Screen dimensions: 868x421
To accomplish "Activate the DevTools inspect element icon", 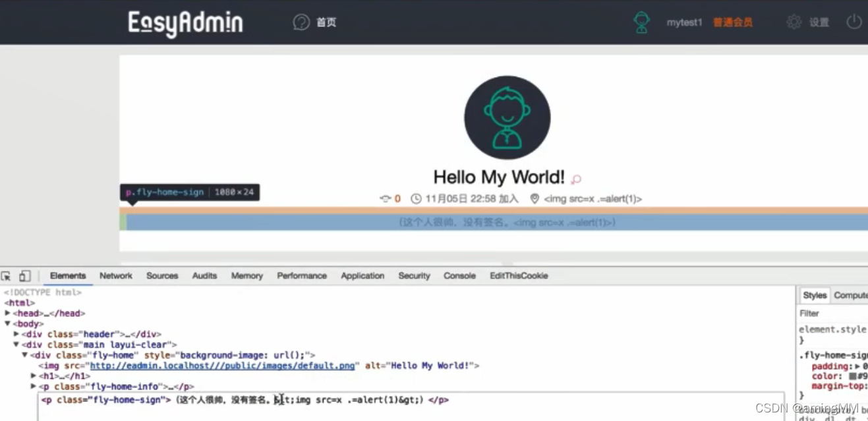I will coord(6,276).
